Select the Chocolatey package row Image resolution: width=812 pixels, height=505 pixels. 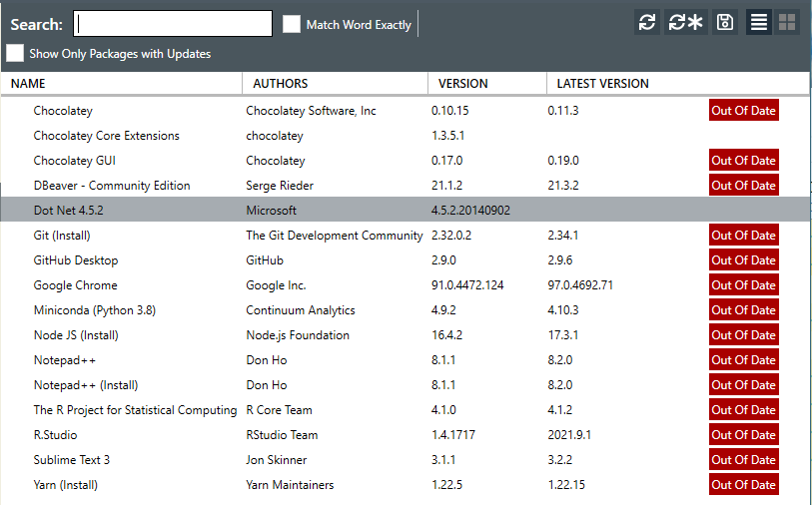click(x=406, y=110)
